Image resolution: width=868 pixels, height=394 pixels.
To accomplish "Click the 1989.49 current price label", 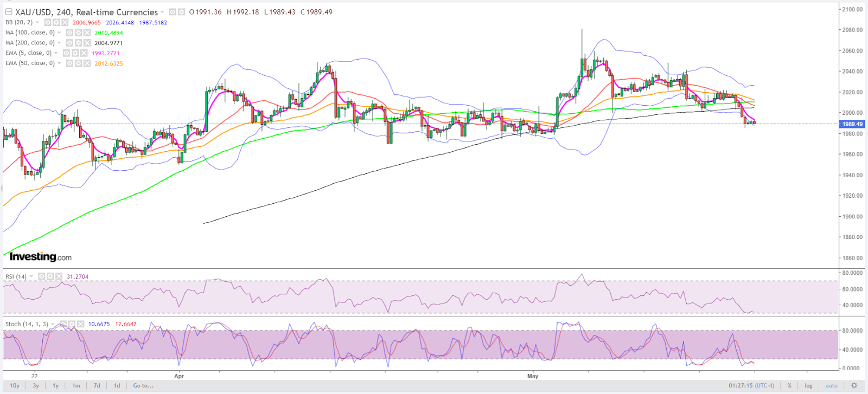I will coord(852,124).
